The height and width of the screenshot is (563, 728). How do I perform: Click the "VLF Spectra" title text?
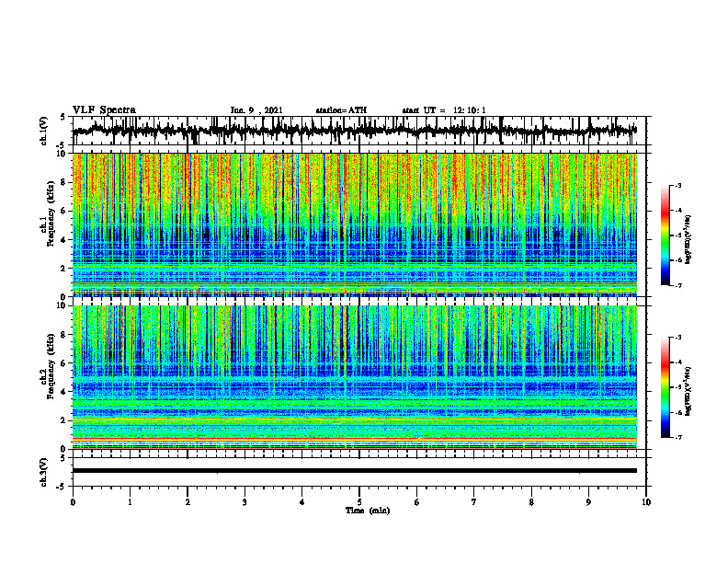(104, 110)
